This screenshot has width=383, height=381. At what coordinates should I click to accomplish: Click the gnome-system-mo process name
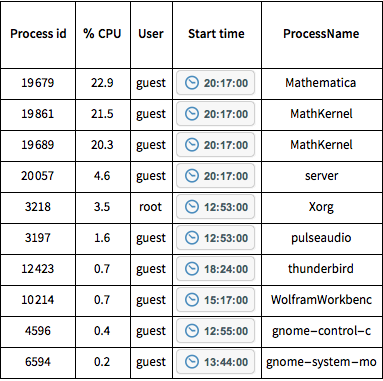321,362
